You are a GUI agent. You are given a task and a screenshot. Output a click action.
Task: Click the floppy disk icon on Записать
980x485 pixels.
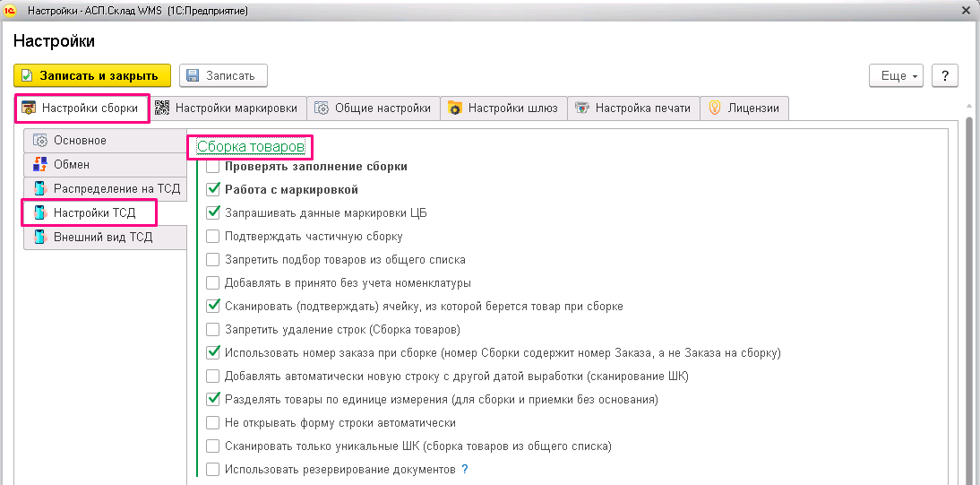coord(193,75)
